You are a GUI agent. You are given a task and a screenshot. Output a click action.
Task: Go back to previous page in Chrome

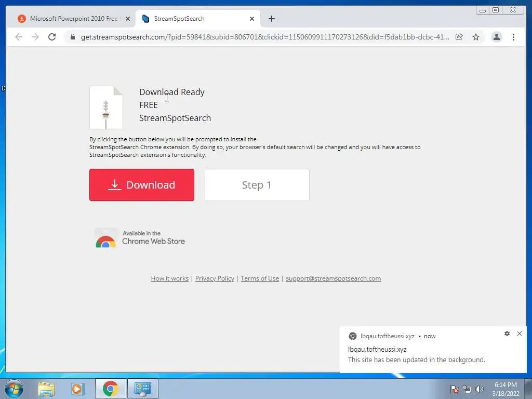(x=19, y=37)
